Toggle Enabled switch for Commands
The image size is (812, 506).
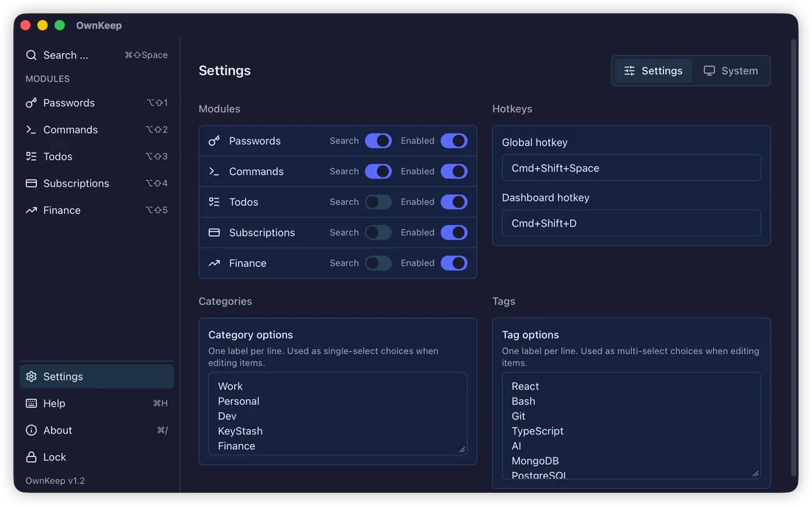454,171
